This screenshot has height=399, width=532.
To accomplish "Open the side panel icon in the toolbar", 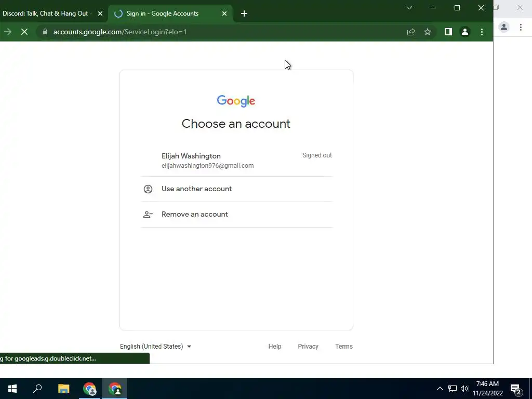I will pos(448,32).
